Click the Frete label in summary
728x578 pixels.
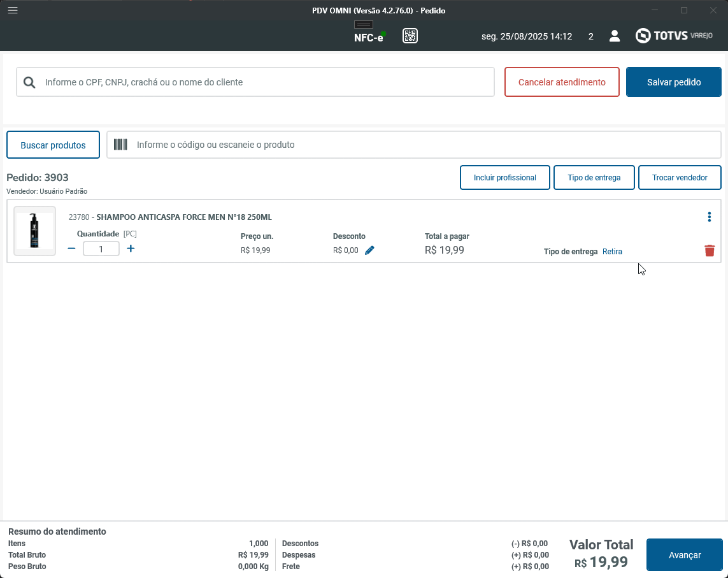click(x=290, y=567)
